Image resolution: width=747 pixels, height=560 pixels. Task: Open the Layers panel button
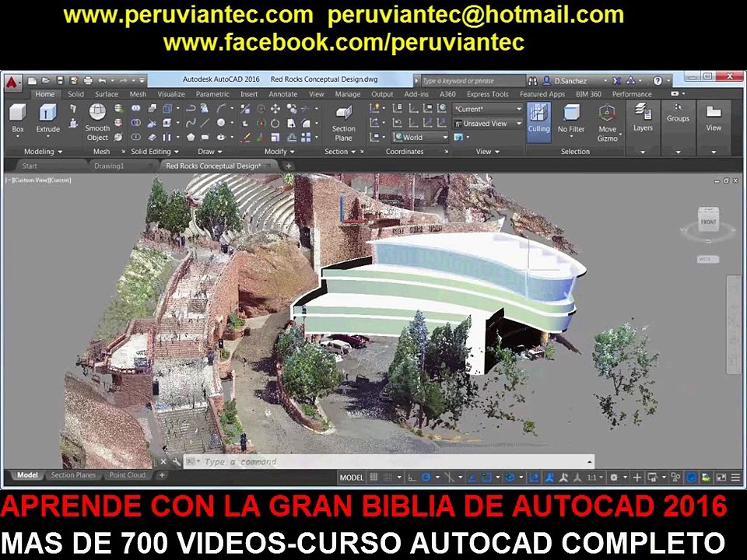pyautogui.click(x=643, y=118)
